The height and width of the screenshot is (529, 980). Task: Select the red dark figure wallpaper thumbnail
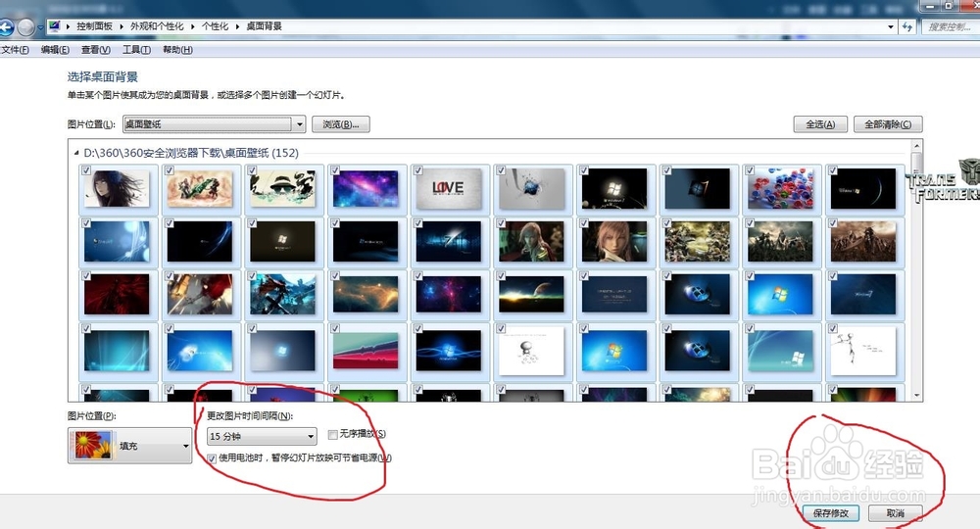[117, 294]
